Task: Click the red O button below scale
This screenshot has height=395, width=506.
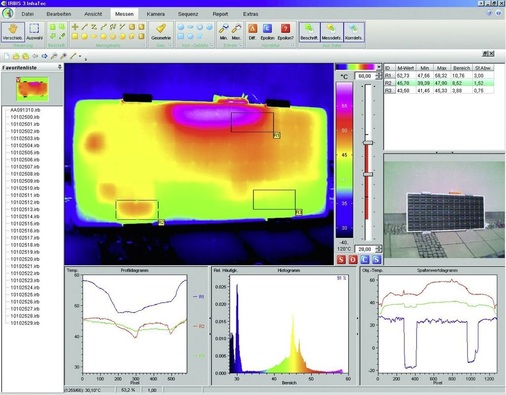Action: [x=353, y=259]
